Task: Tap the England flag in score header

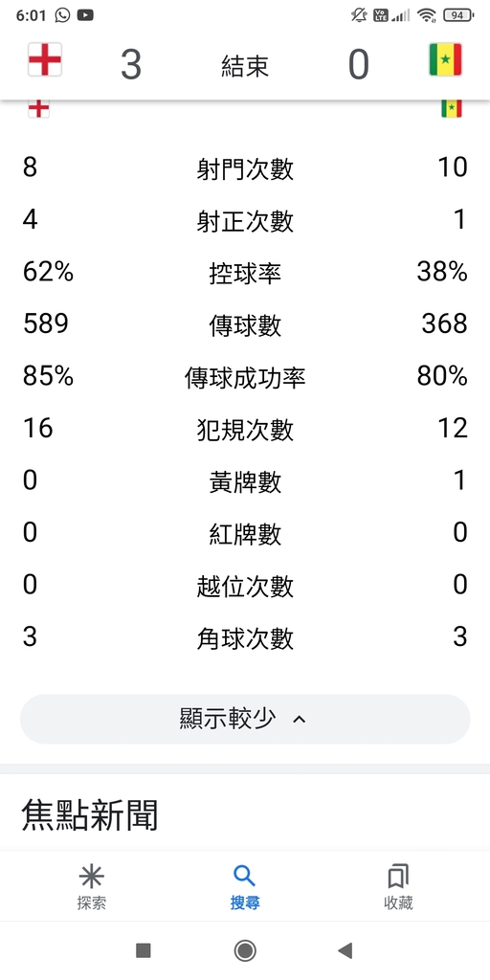Action: (45, 59)
